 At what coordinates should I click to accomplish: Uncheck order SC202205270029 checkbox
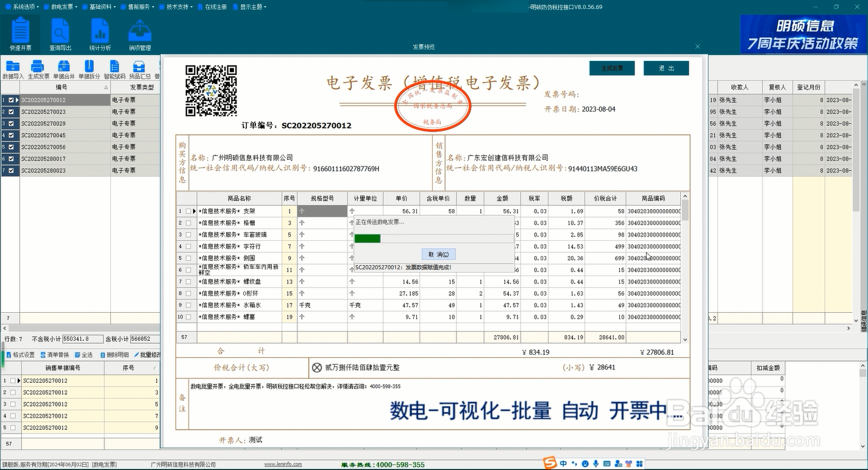[x=12, y=124]
